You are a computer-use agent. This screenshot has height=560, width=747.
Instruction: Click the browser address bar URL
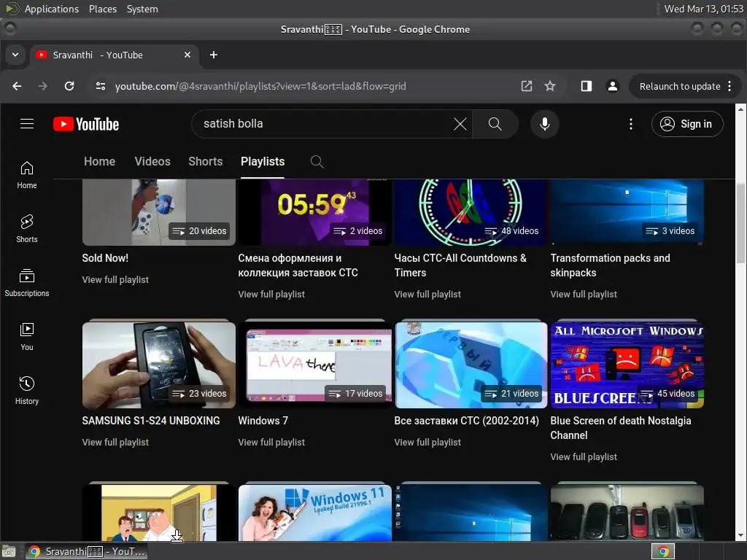click(x=260, y=86)
